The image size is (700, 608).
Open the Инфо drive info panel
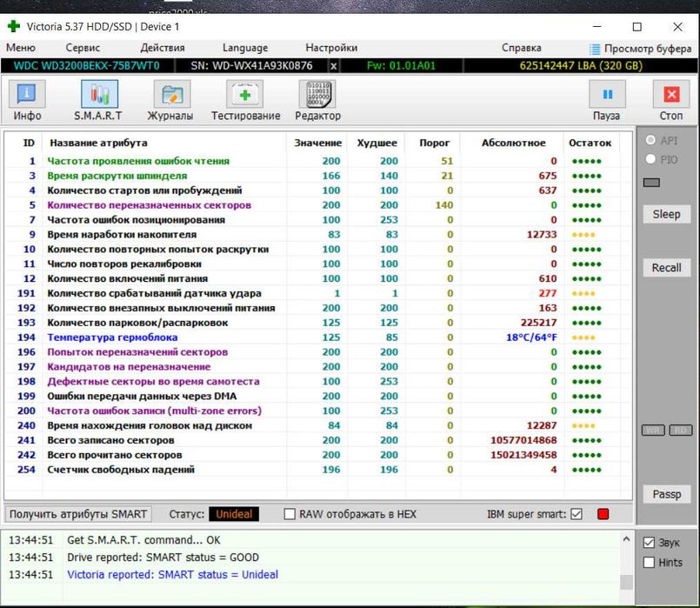coord(27,95)
